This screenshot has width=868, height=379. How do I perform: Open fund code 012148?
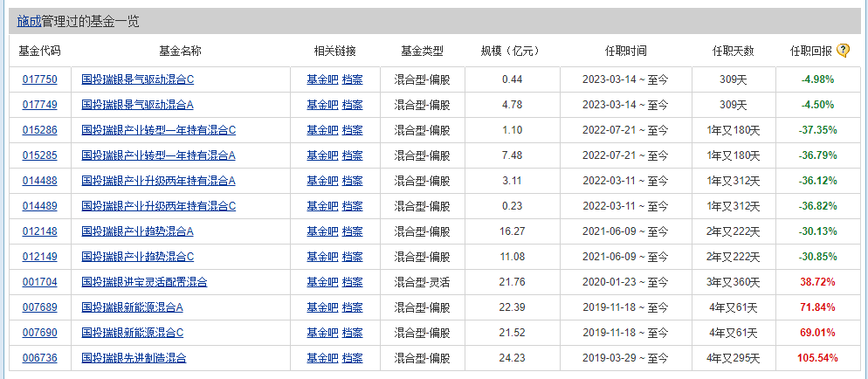[x=40, y=231]
